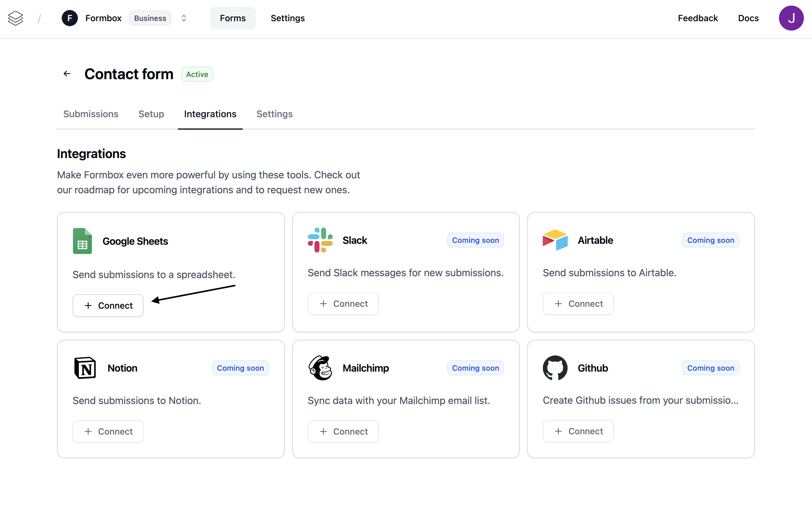Click the Airtable logo icon

[x=555, y=240]
